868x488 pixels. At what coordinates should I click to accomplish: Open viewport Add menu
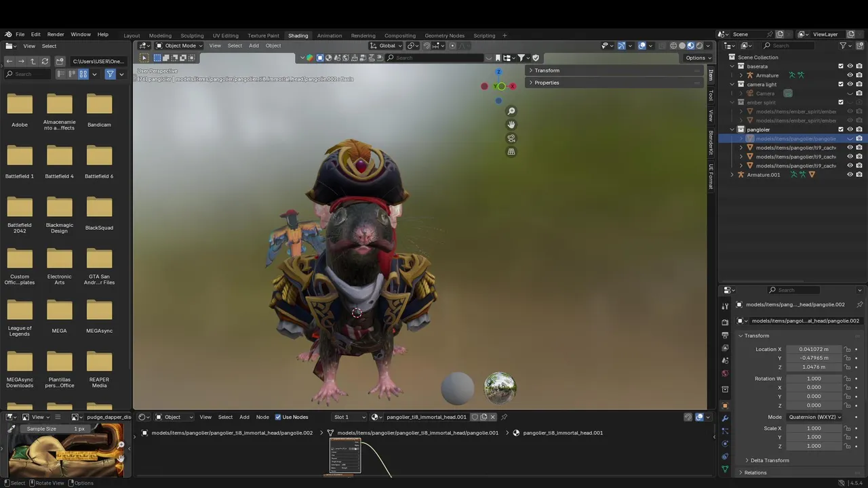click(254, 45)
